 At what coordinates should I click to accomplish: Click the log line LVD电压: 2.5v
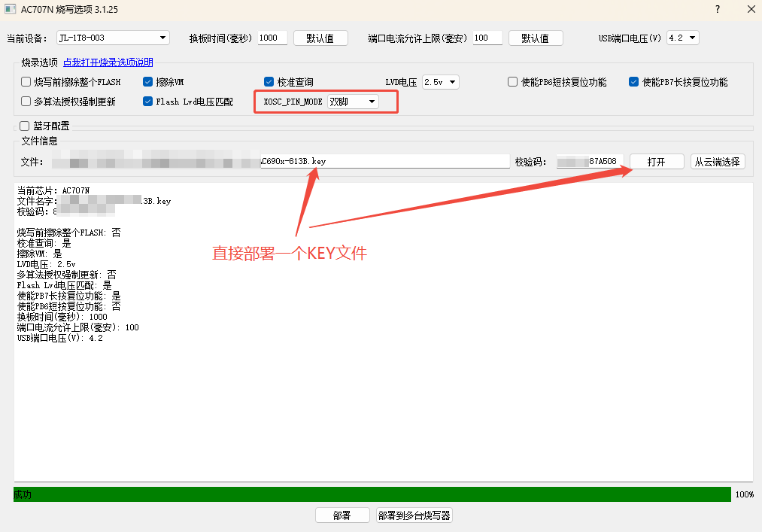[46, 264]
